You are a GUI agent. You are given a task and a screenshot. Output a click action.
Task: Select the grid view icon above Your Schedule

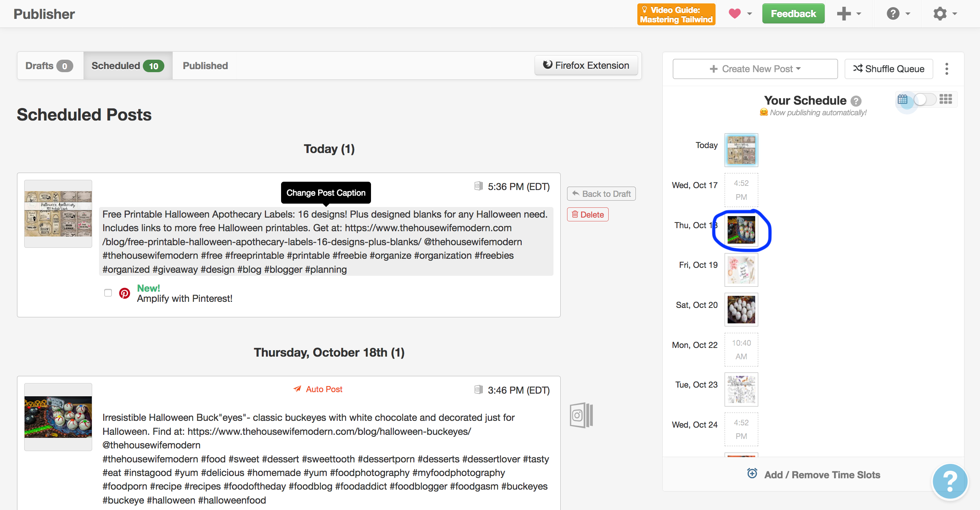tap(946, 99)
